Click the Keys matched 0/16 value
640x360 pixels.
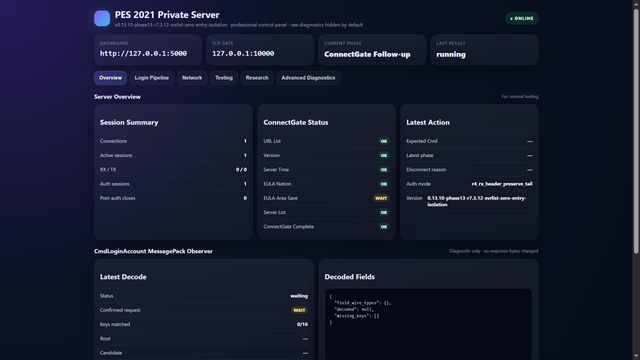[x=302, y=324]
